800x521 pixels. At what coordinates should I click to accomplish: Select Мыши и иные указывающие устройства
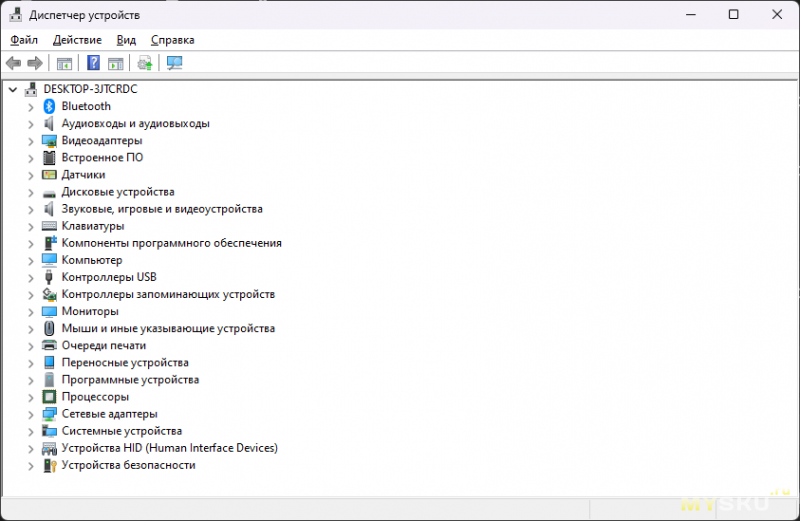168,328
